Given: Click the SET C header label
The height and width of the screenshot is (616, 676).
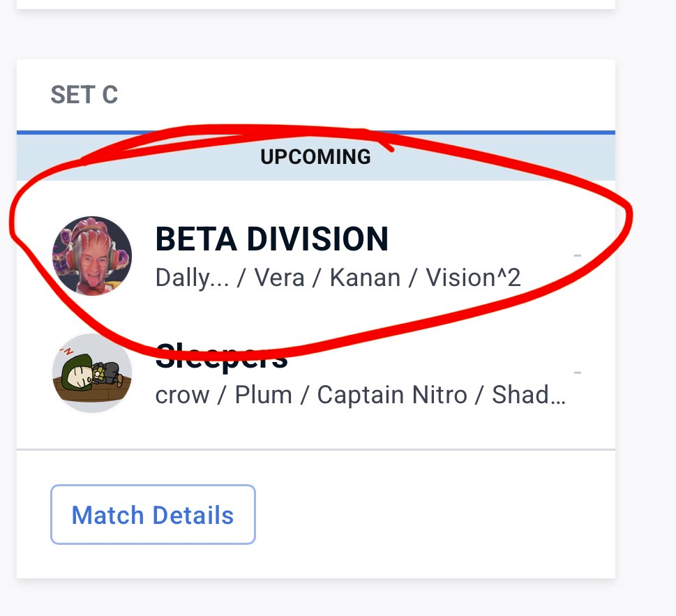Looking at the screenshot, I should (84, 95).
